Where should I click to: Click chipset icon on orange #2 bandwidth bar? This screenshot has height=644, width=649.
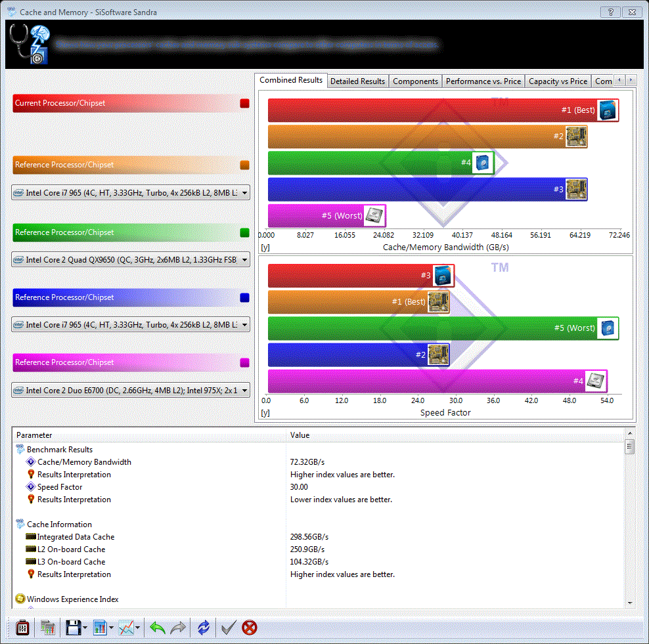pyautogui.click(x=576, y=137)
